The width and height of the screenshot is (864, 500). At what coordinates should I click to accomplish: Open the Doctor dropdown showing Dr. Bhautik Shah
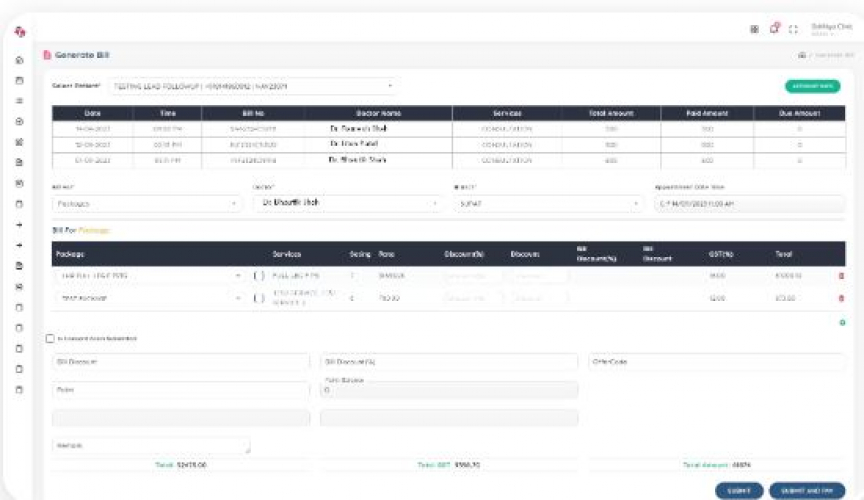pos(348,203)
